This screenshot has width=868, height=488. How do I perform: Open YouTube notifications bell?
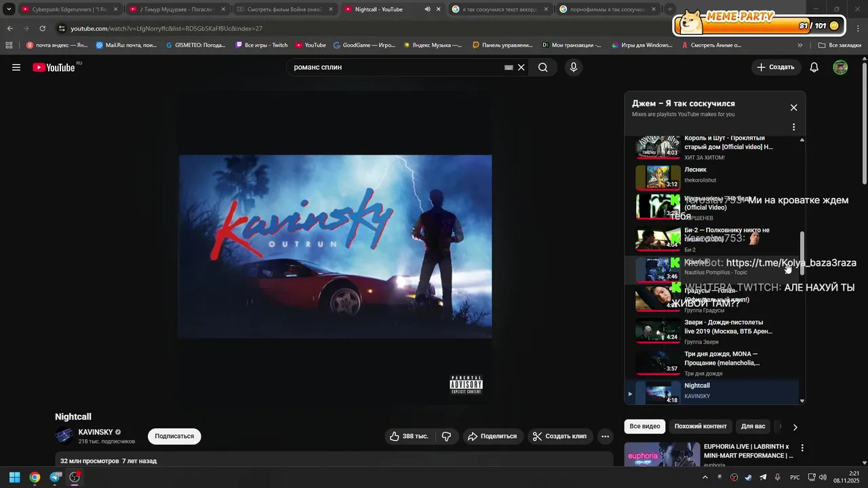[x=814, y=67]
